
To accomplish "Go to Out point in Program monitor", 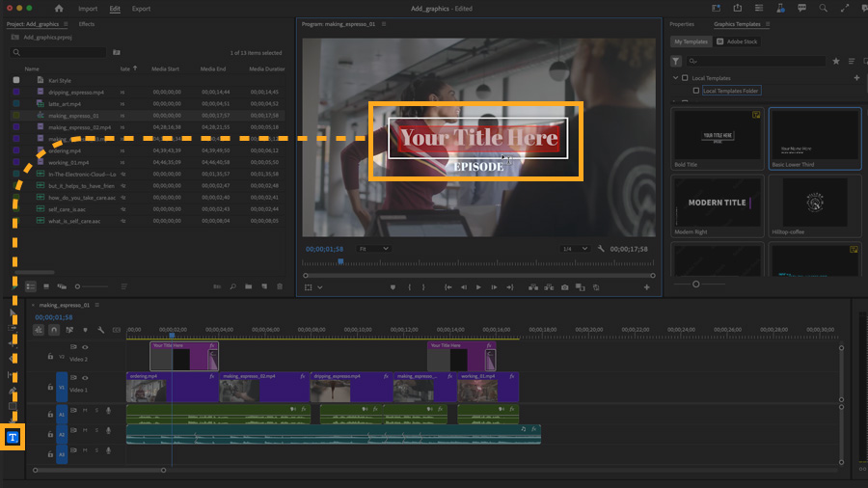I will point(510,287).
